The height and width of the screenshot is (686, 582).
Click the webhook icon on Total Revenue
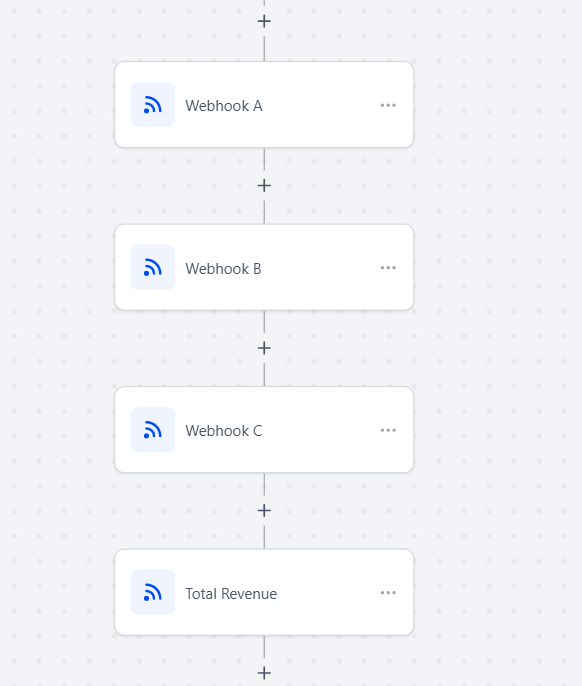153,592
